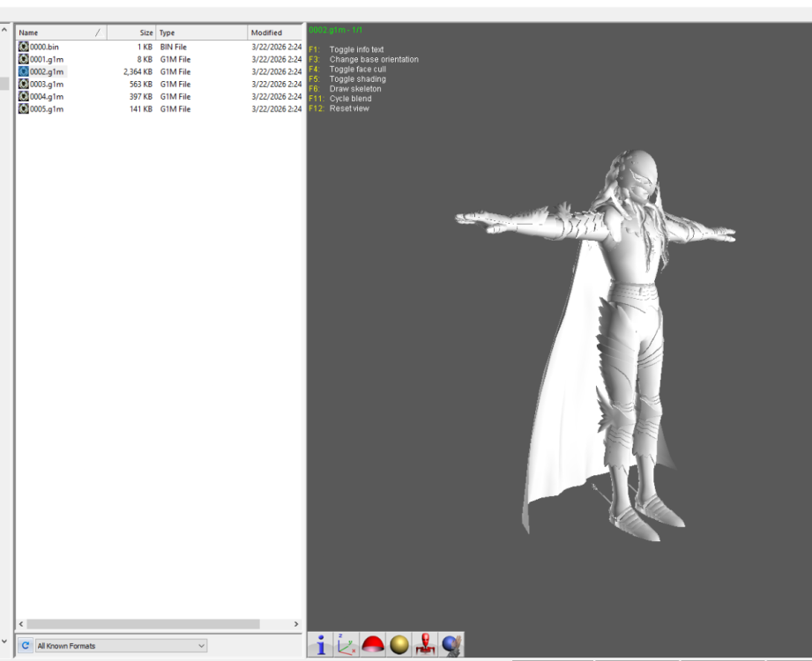This screenshot has width=812, height=661.
Task: Click the horizontal scrollbar thumb in file list
Action: (143, 624)
